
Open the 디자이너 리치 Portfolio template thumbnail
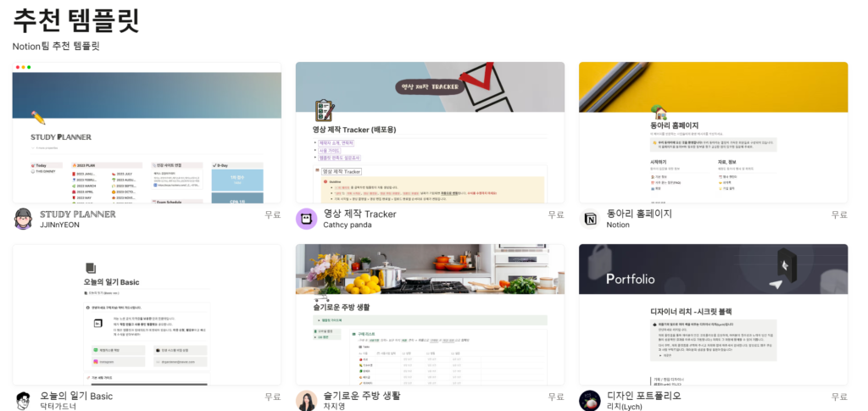[x=714, y=314]
